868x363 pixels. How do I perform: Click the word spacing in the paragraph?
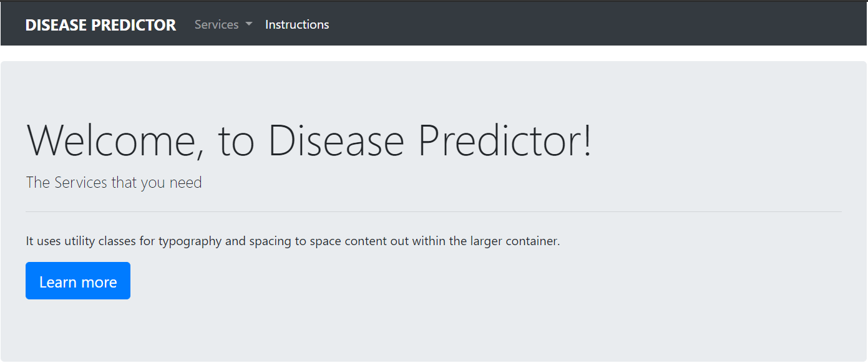click(x=270, y=241)
